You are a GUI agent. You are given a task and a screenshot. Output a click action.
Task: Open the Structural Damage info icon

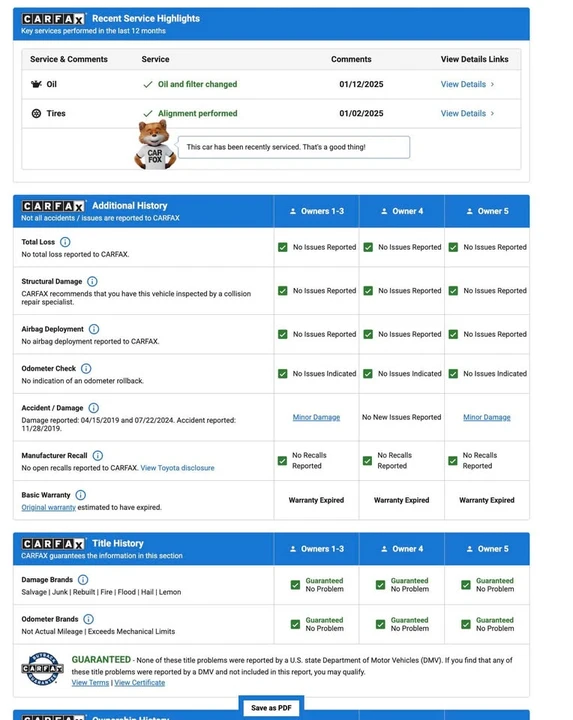tap(92, 281)
